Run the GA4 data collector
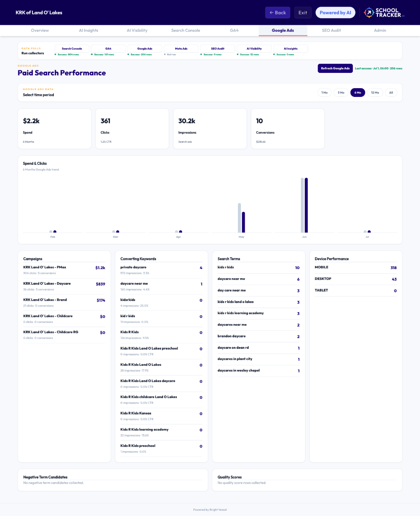This screenshot has height=516, width=420. tap(108, 48)
